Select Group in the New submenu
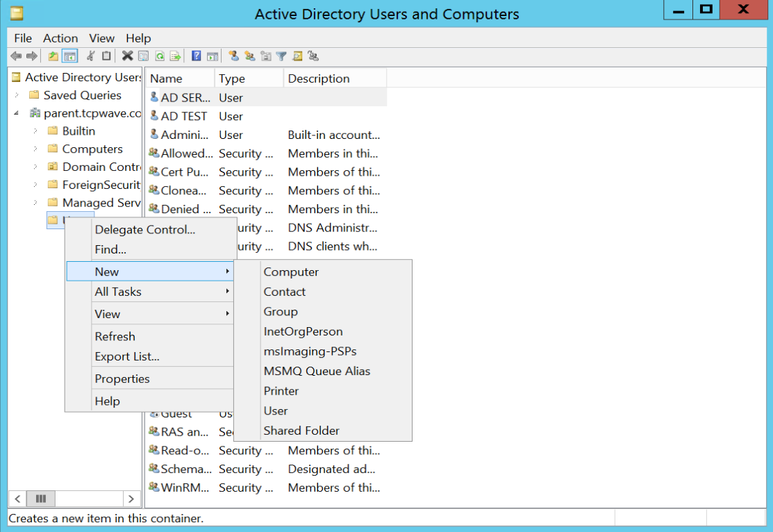The height and width of the screenshot is (532, 773). [x=323, y=311]
